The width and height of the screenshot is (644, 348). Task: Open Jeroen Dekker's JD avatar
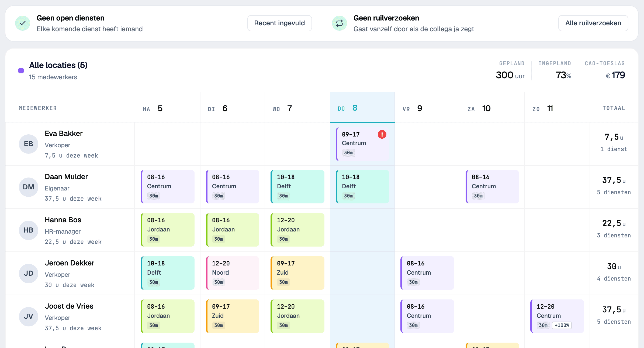pos(29,274)
